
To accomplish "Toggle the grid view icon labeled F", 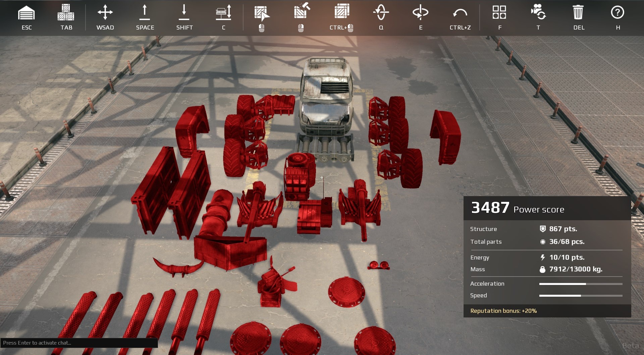I will 499,13.
